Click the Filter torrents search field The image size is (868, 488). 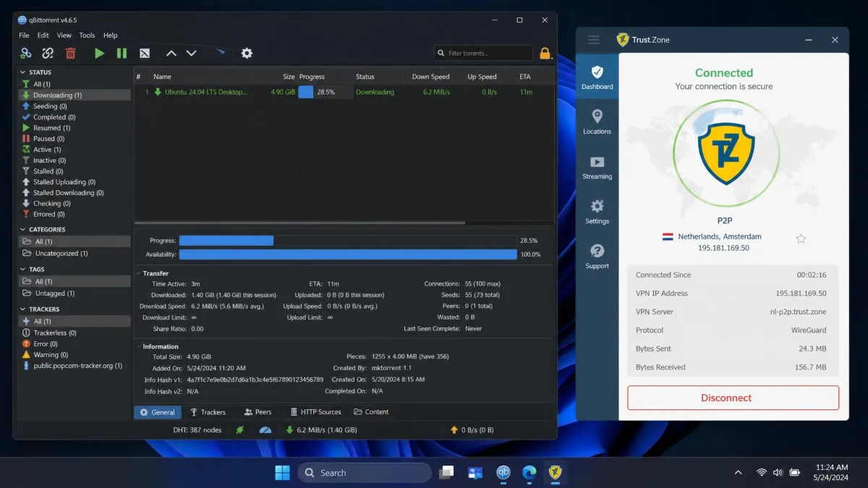point(483,53)
